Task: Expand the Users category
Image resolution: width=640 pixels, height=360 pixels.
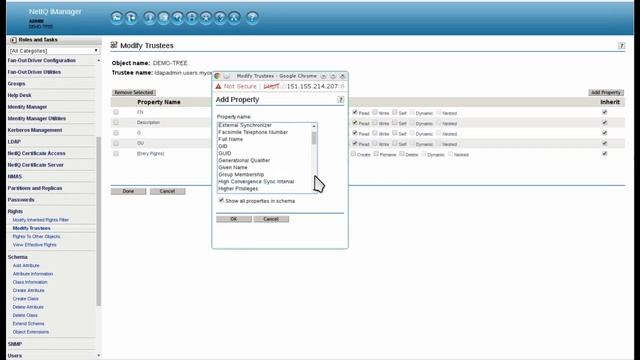Action: pyautogui.click(x=15, y=356)
